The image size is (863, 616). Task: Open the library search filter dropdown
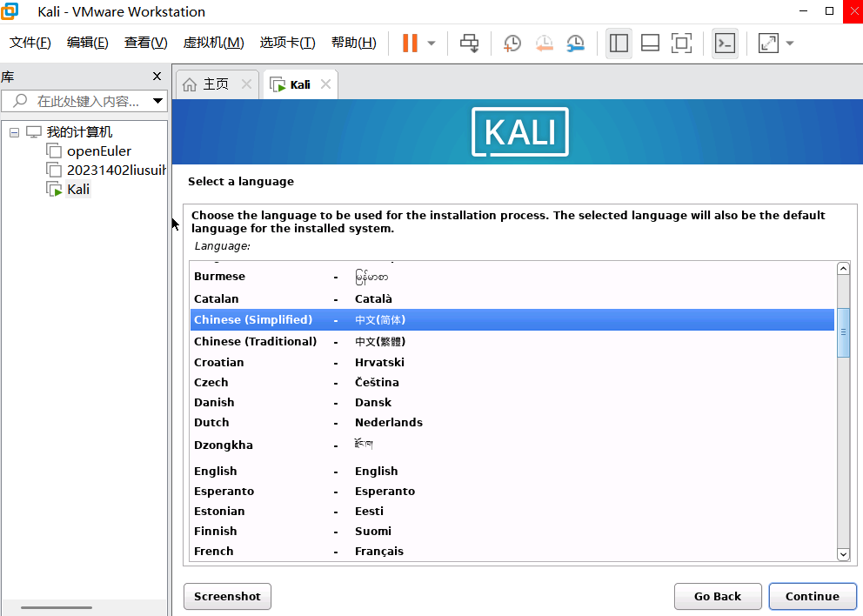[158, 101]
